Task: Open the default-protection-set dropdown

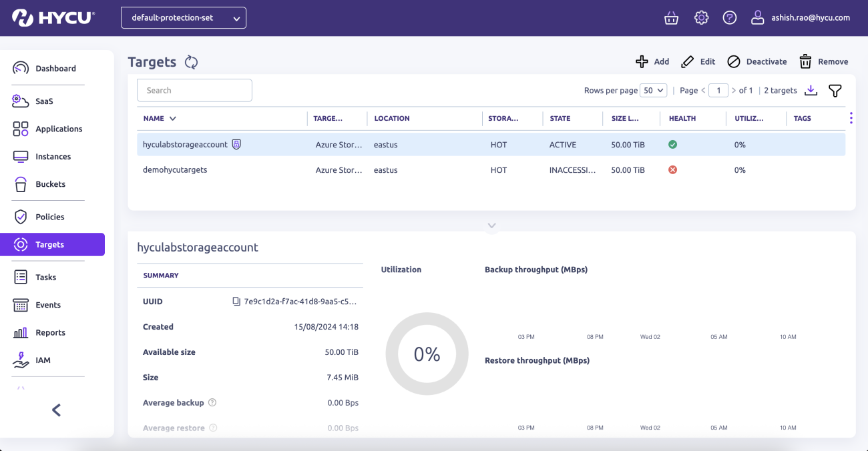Action: (x=184, y=18)
